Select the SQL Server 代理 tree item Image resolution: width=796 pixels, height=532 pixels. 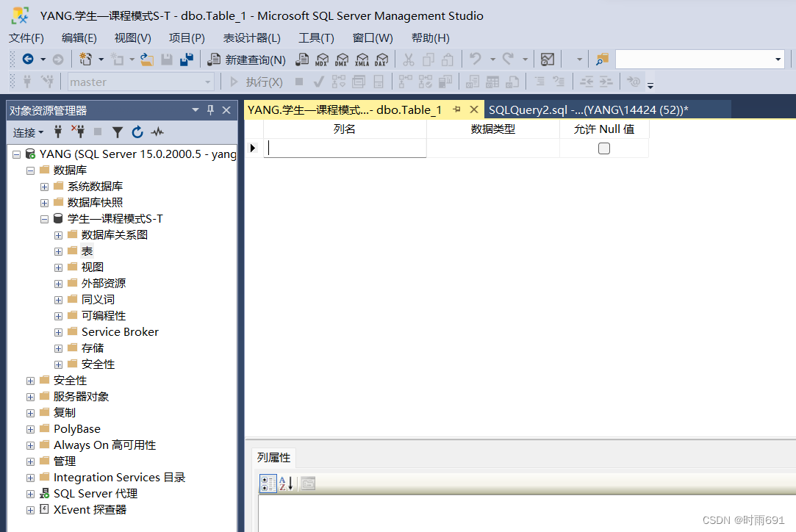point(96,493)
